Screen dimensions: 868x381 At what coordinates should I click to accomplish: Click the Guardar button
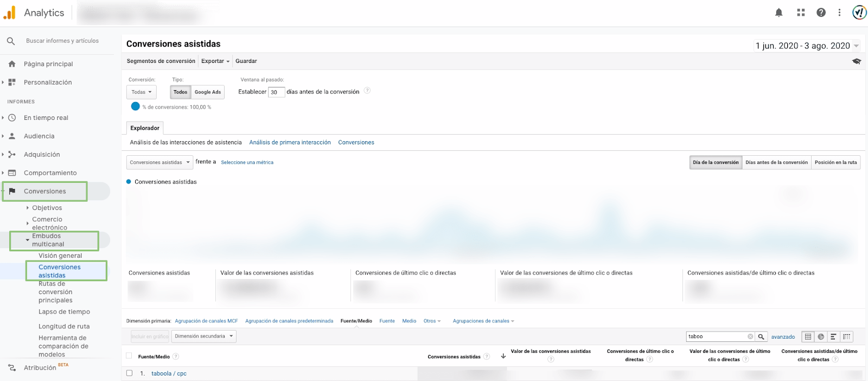[x=246, y=61]
